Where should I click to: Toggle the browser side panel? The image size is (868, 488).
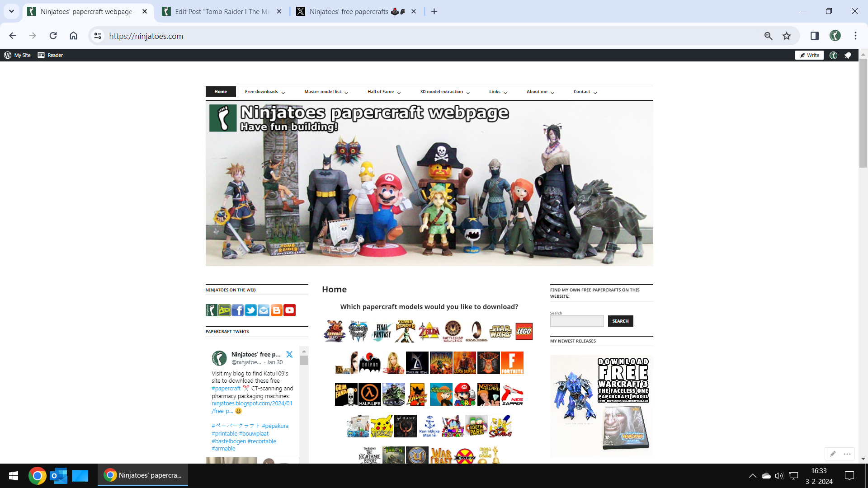coord(814,36)
